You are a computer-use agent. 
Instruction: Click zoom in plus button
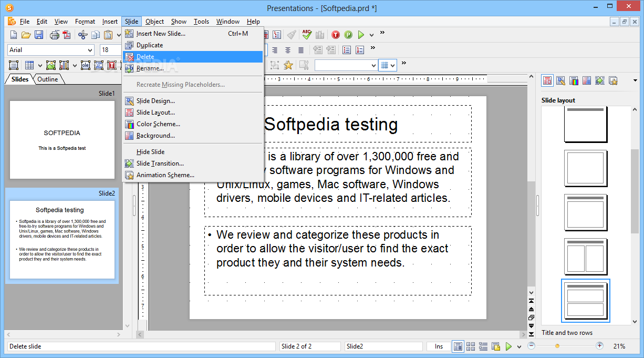pos(599,346)
